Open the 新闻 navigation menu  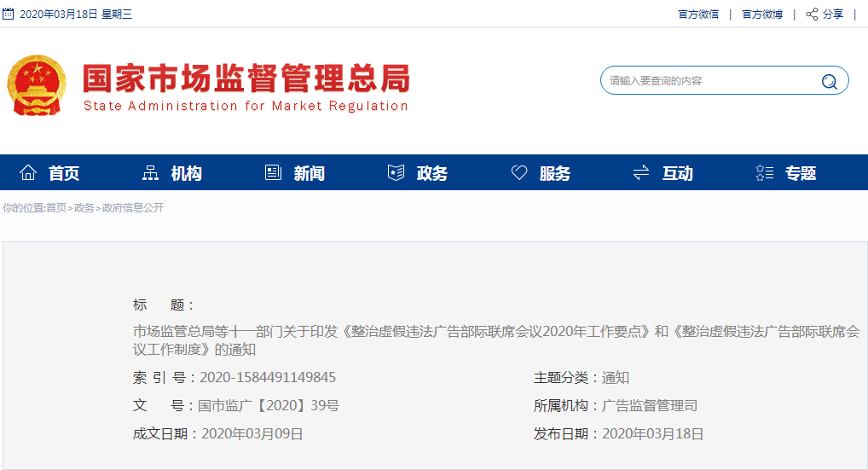pos(310,173)
